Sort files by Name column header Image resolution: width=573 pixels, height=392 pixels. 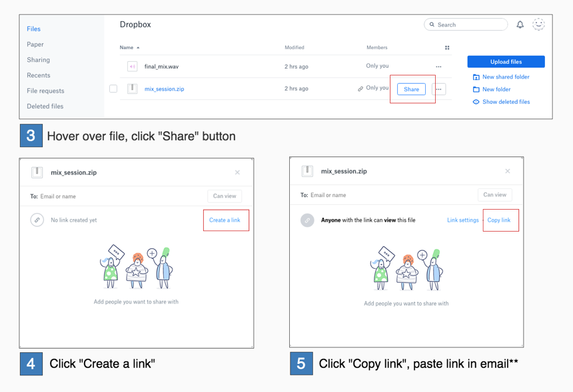127,48
